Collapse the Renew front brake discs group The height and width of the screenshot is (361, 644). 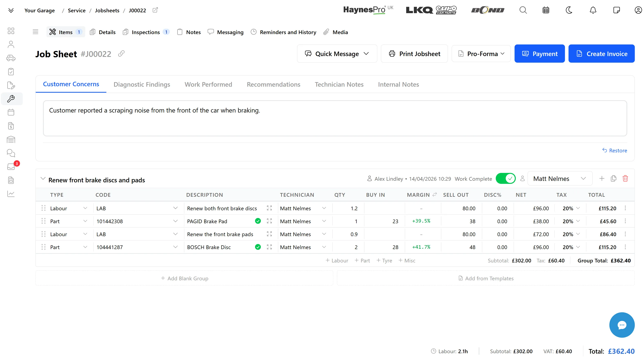pyautogui.click(x=43, y=179)
